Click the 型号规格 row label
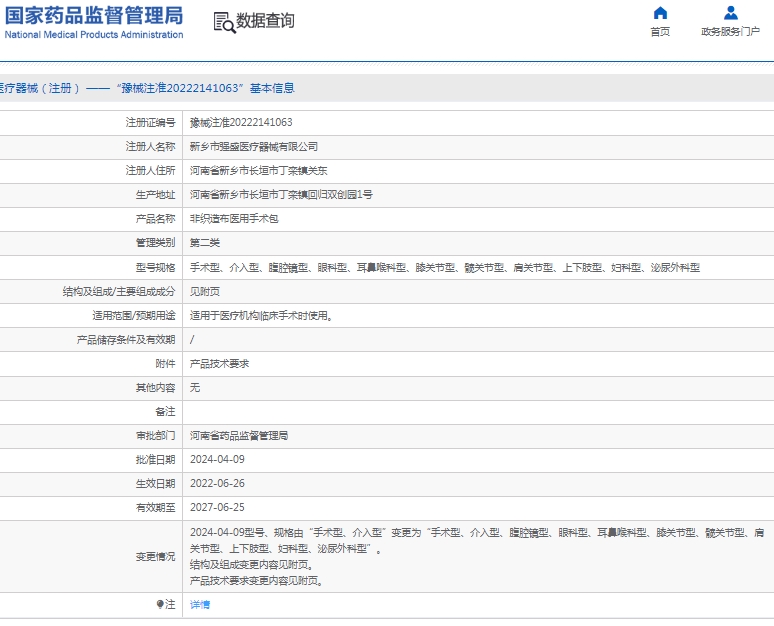Image resolution: width=774 pixels, height=626 pixels. click(155, 267)
